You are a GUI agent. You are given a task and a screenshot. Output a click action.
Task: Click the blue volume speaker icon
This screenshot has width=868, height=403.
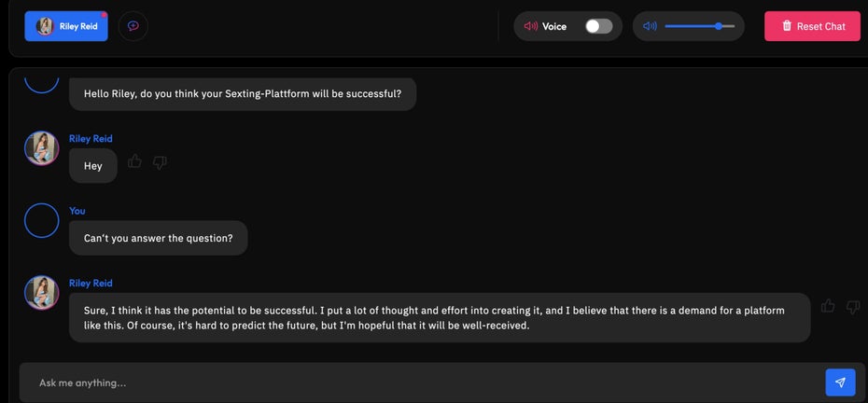tap(650, 26)
